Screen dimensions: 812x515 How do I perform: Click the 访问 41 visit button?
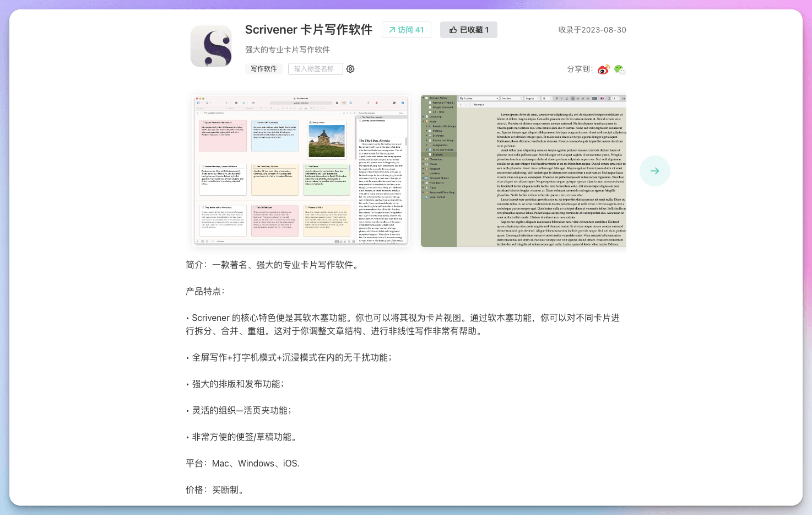point(407,30)
